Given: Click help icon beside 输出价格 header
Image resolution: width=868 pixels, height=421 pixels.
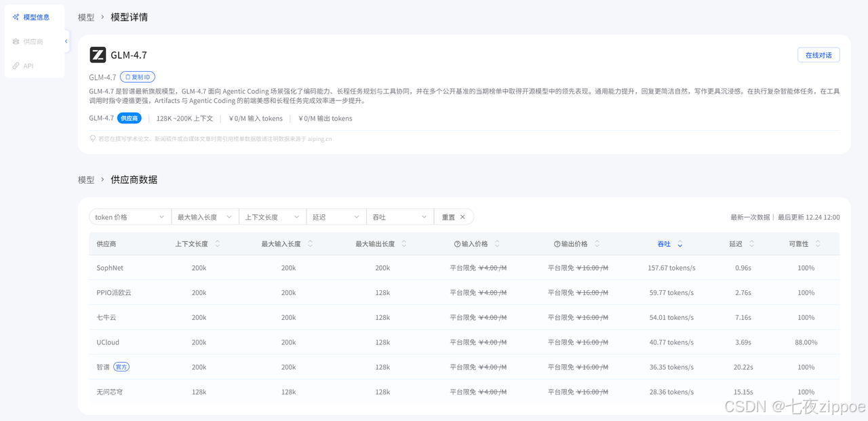Looking at the screenshot, I should pos(557,244).
